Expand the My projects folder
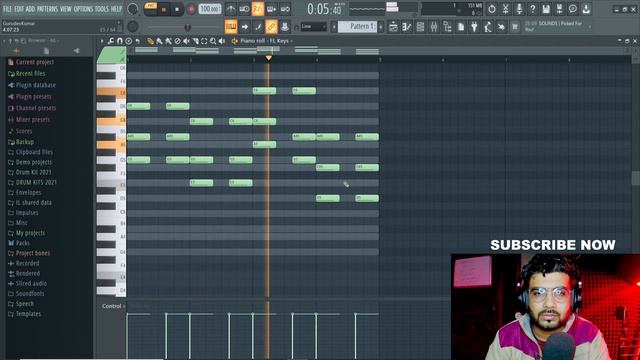Screen dimensions: 640x360 point(30,233)
